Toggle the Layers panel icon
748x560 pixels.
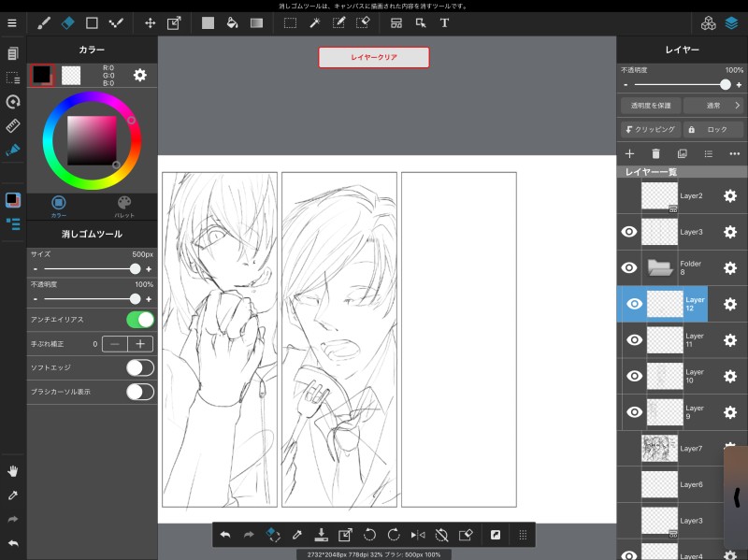[x=732, y=22]
